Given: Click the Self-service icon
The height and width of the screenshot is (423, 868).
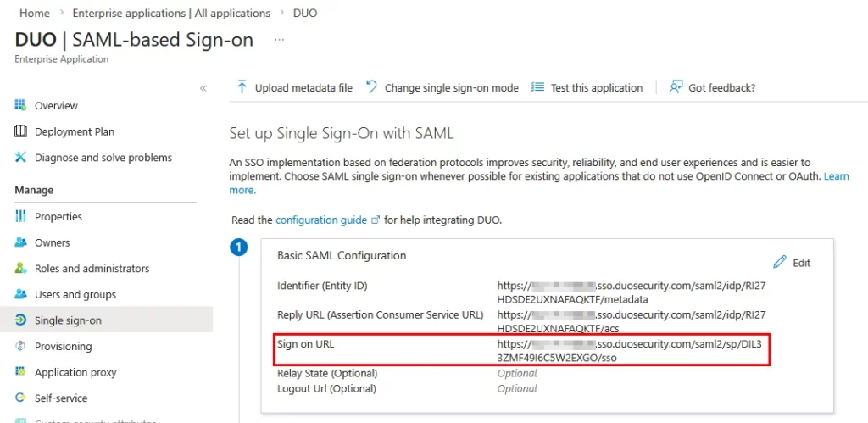Looking at the screenshot, I should pos(20,398).
